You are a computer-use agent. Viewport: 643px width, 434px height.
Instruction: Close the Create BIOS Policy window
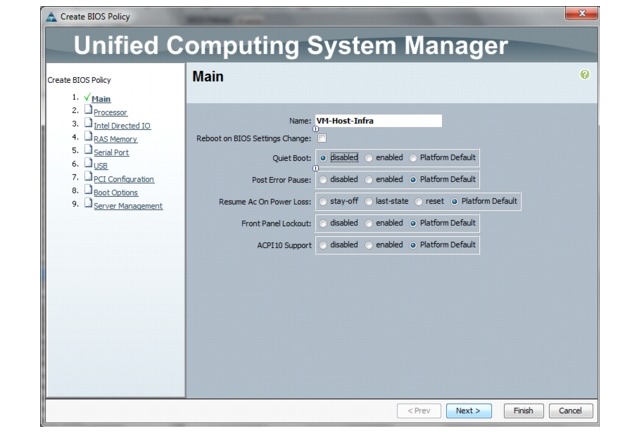(581, 13)
